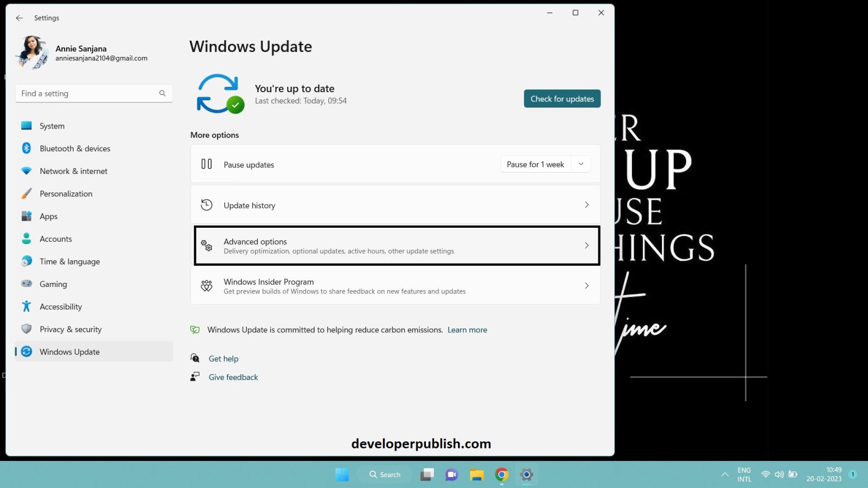Select Time & language in the sidebar
Screen dimensions: 868x488
70,261
